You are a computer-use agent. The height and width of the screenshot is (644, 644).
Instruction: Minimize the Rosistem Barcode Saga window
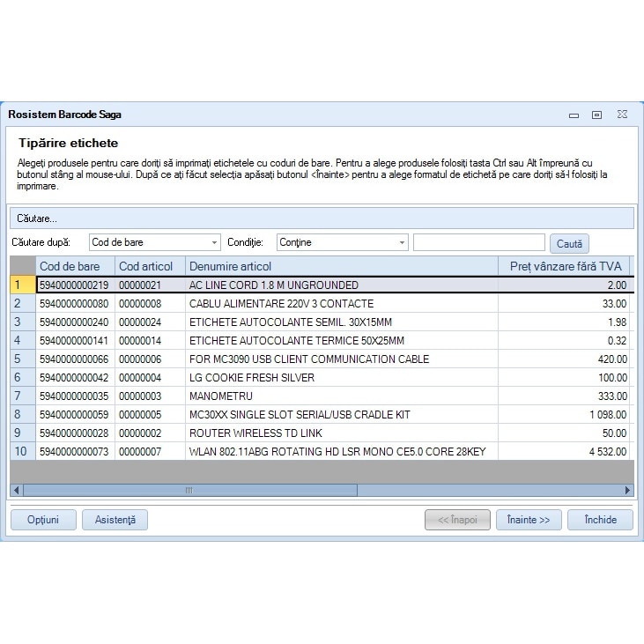pyautogui.click(x=574, y=115)
